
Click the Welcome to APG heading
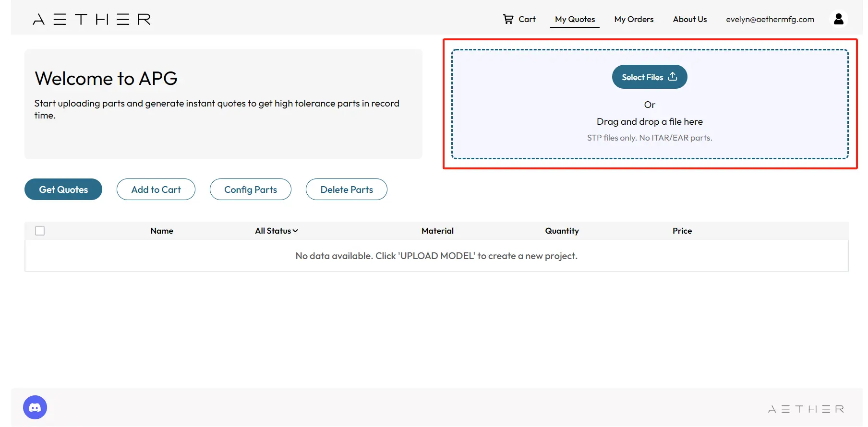(x=106, y=78)
